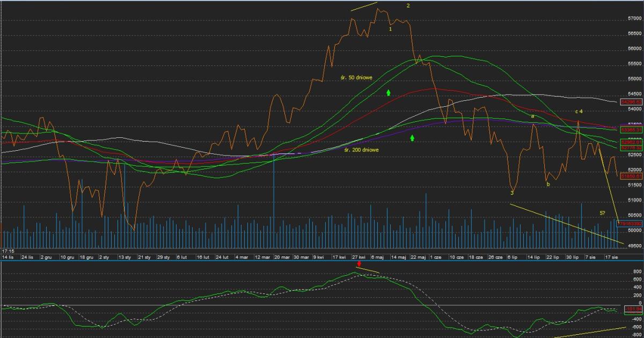Select the wave label '5?'
Viewport: 644px width, 338px height.
pyautogui.click(x=603, y=214)
